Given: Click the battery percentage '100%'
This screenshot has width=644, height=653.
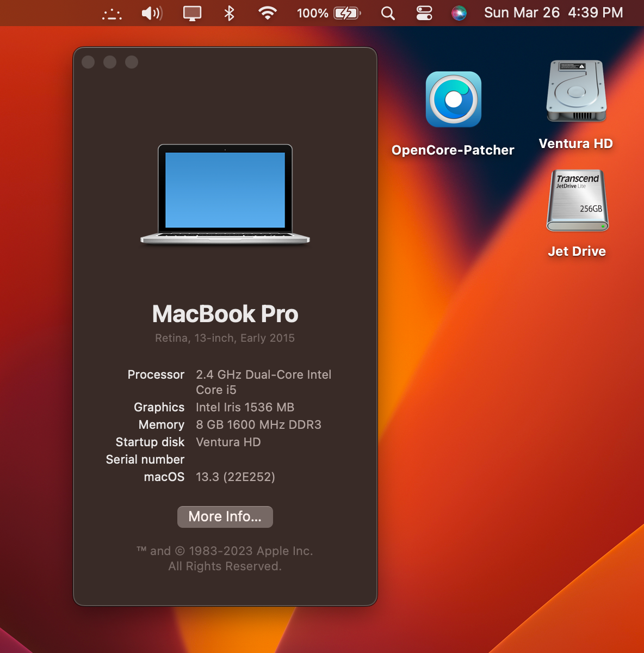Looking at the screenshot, I should 313,13.
